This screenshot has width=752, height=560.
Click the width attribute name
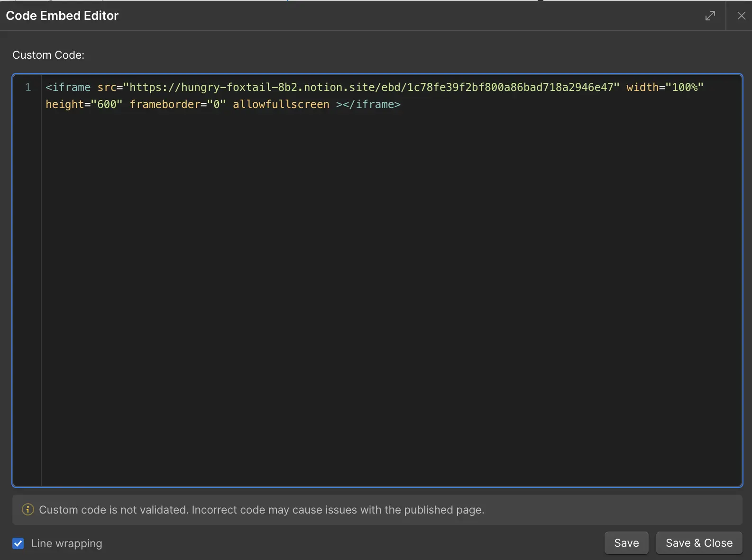point(642,87)
